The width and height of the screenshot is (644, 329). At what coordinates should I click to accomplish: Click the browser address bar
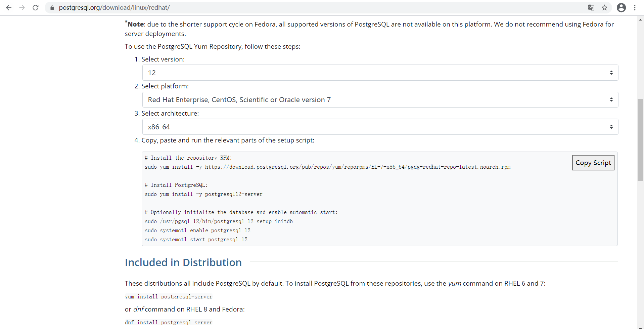point(201,7)
